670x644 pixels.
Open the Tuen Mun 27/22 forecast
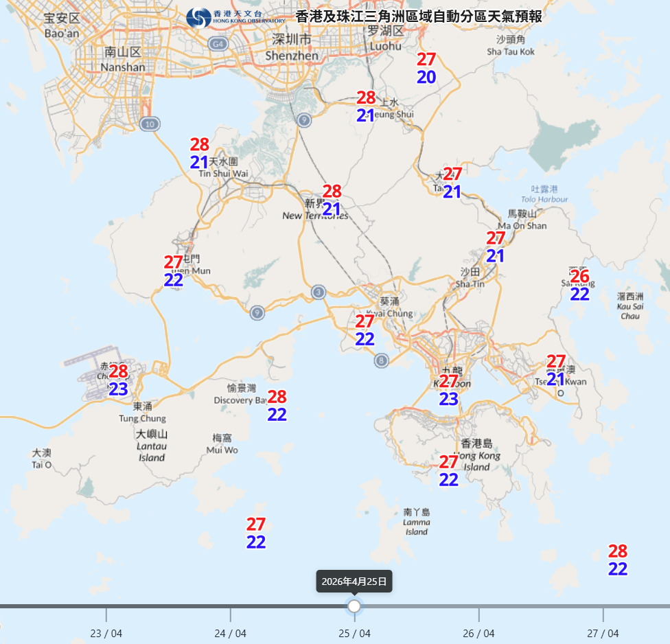174,271
